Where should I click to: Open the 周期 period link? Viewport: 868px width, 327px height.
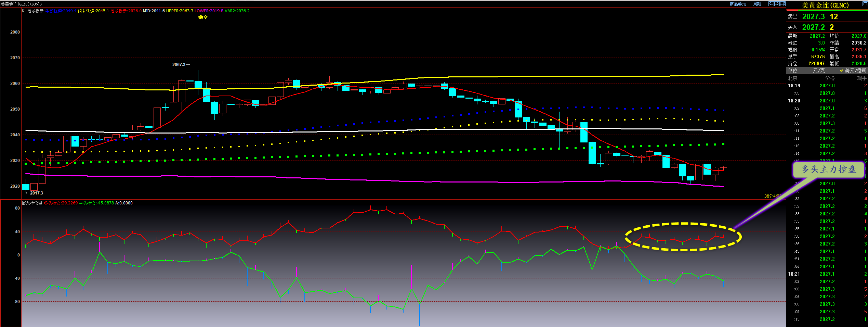(x=757, y=4)
